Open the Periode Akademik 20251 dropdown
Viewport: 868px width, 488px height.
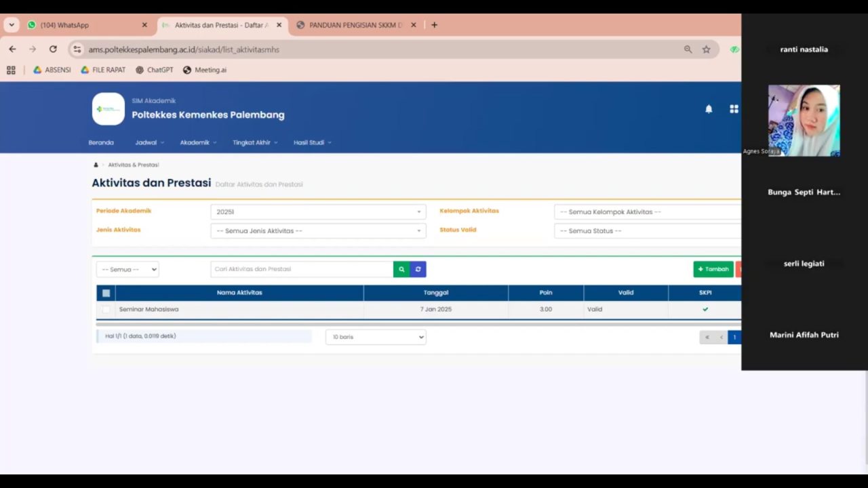click(318, 212)
